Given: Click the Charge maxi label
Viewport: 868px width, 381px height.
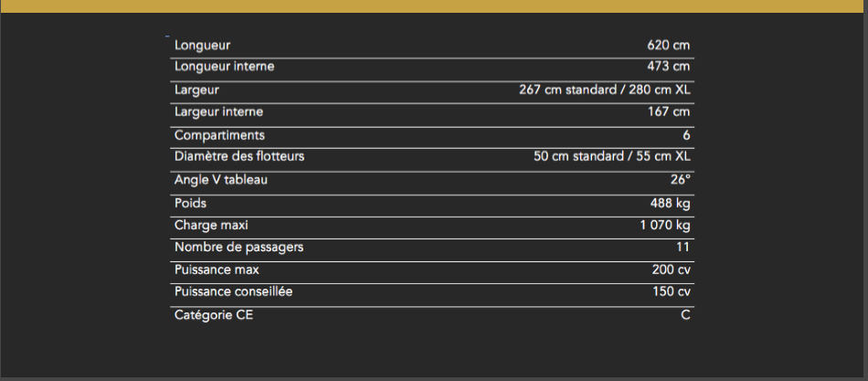Looking at the screenshot, I should tap(211, 226).
